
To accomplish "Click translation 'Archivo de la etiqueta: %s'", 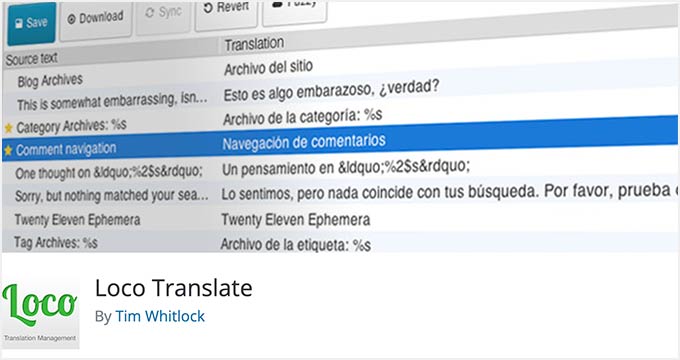I will pyautogui.click(x=295, y=245).
